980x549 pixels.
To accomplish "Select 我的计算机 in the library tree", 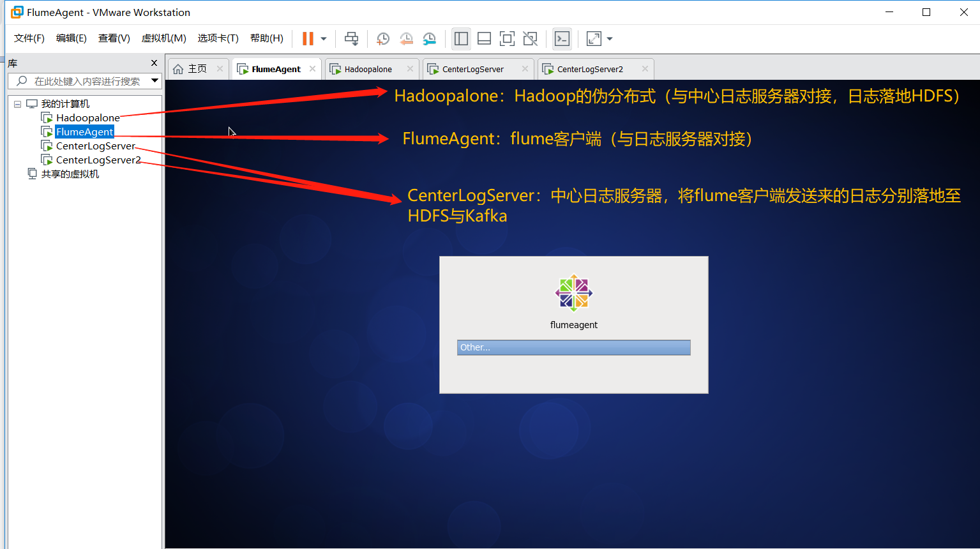I will click(65, 104).
